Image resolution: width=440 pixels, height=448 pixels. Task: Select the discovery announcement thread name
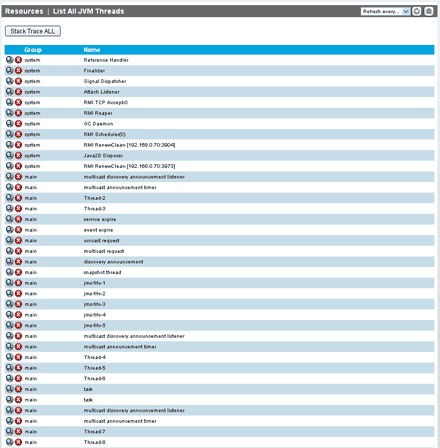click(x=113, y=262)
